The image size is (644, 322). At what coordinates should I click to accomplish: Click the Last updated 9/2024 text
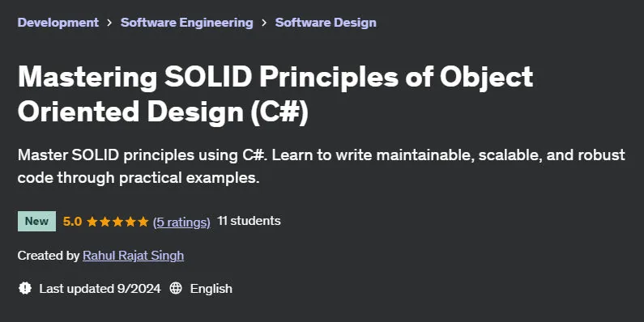(x=100, y=288)
